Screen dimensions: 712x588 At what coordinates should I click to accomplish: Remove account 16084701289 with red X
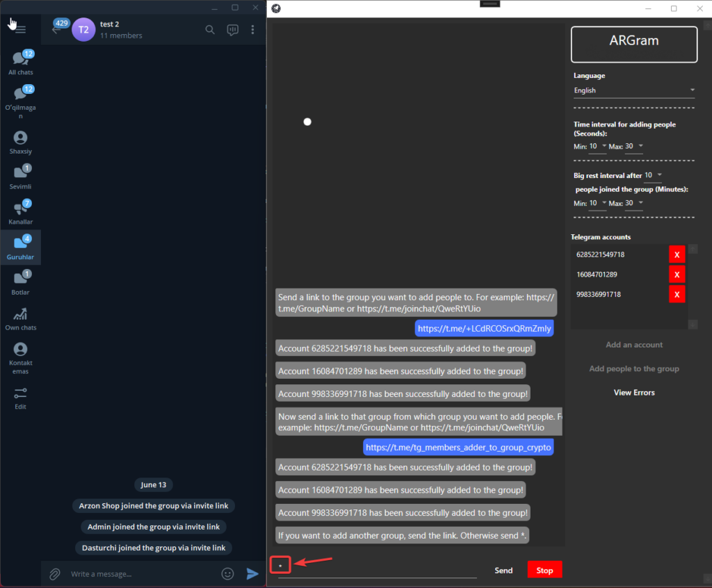click(677, 275)
